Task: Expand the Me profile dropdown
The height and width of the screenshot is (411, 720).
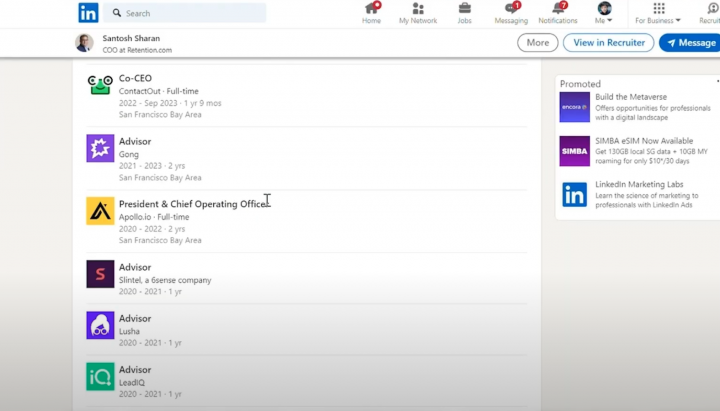Action: click(x=604, y=13)
